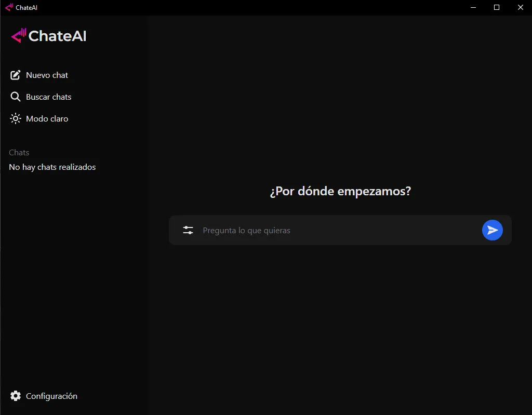Send the message with the blue arrow button
The image size is (532, 415).
point(493,230)
